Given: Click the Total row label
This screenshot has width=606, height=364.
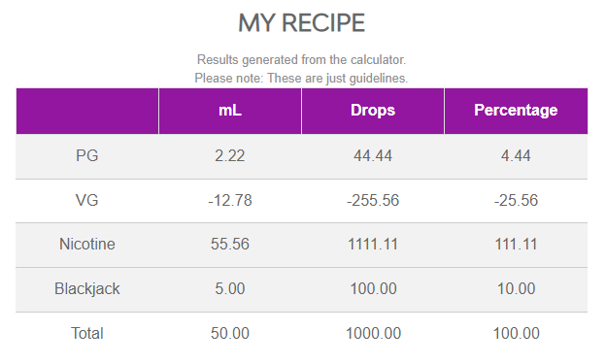Looking at the screenshot, I should [x=87, y=333].
